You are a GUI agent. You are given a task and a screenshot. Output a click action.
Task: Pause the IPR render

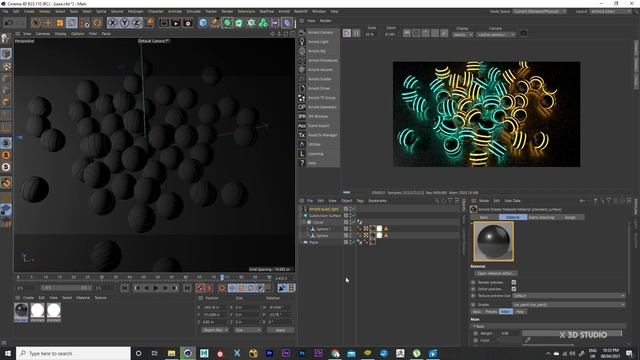coord(356,33)
